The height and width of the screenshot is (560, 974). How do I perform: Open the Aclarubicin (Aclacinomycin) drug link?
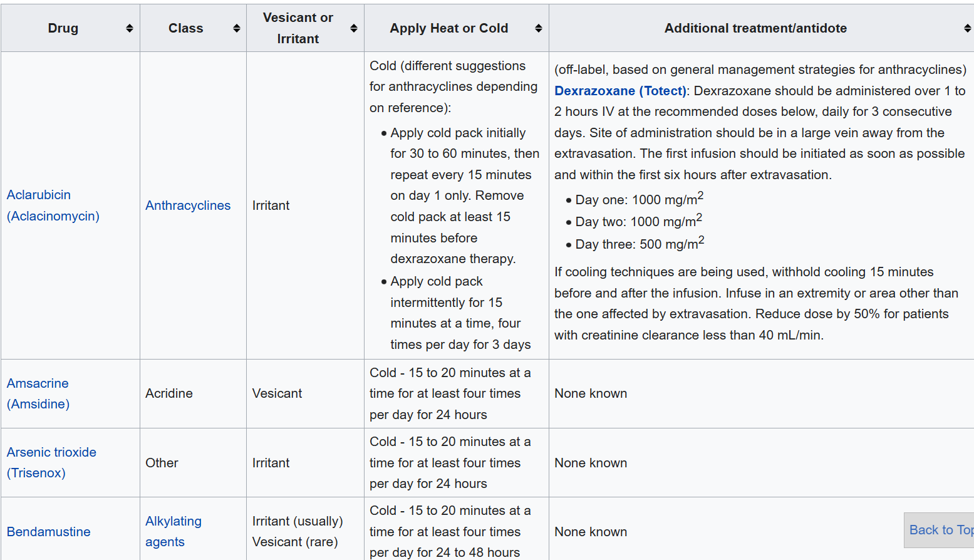click(x=53, y=205)
